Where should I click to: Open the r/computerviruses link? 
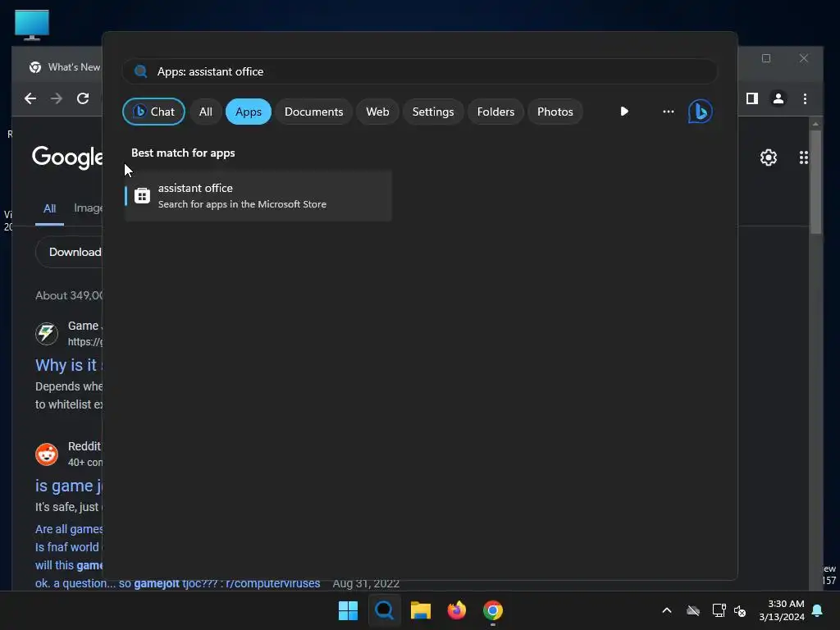(178, 583)
